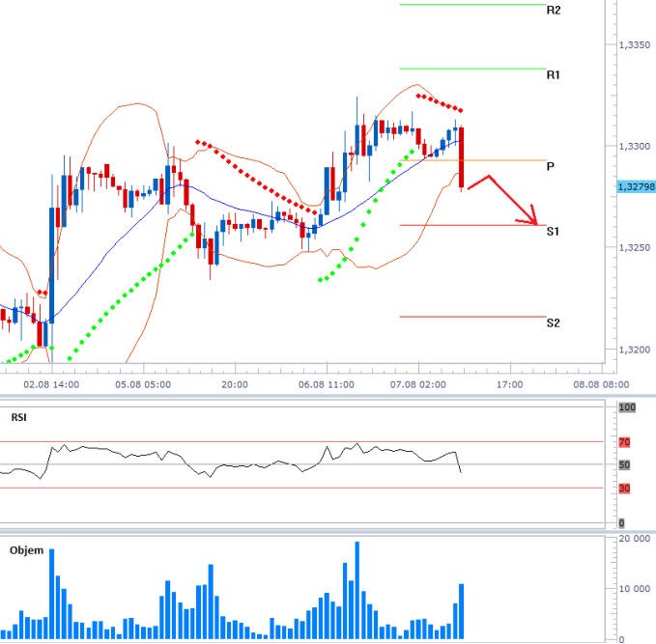
Task: Click the 10 000 volume axis label
Action: (635, 589)
